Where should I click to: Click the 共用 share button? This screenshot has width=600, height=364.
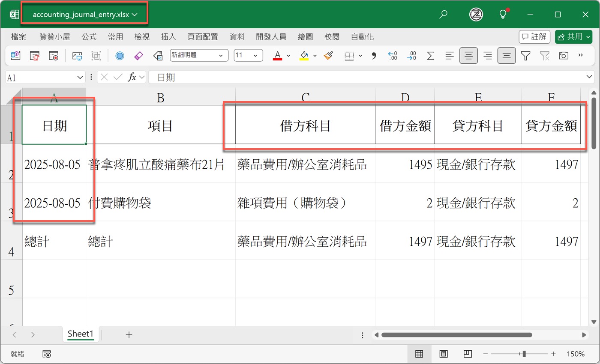[x=573, y=37]
